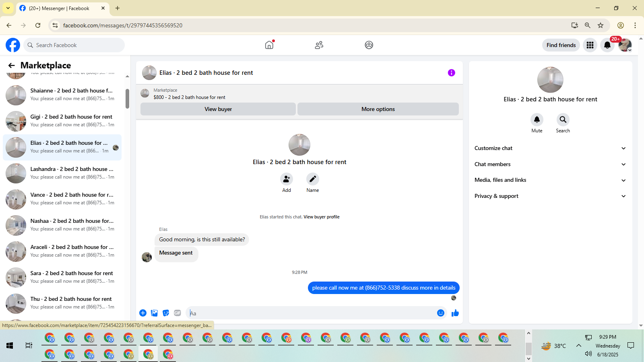
Task: Attach a photo file in composer
Action: click(155, 313)
